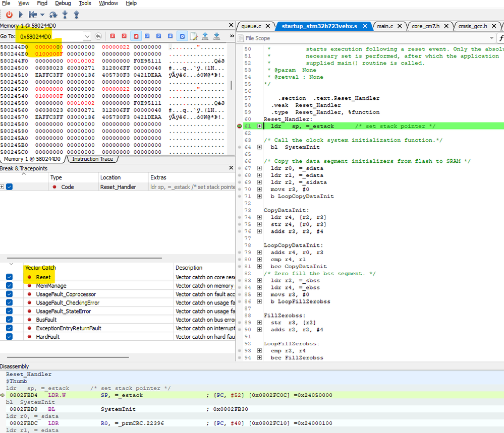Expand the inline disassembly for line 64

259,147
